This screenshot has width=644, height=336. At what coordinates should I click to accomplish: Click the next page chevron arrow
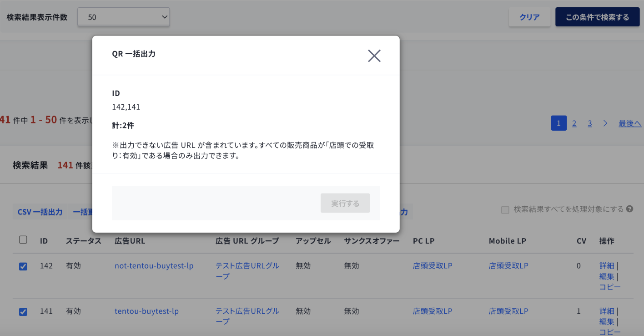tap(605, 123)
